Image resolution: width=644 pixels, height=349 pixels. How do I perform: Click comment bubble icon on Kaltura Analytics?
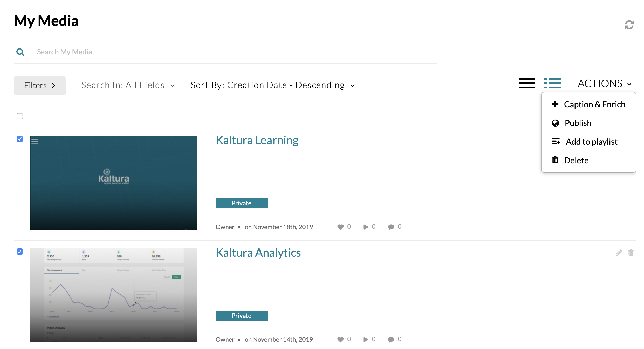pos(391,339)
